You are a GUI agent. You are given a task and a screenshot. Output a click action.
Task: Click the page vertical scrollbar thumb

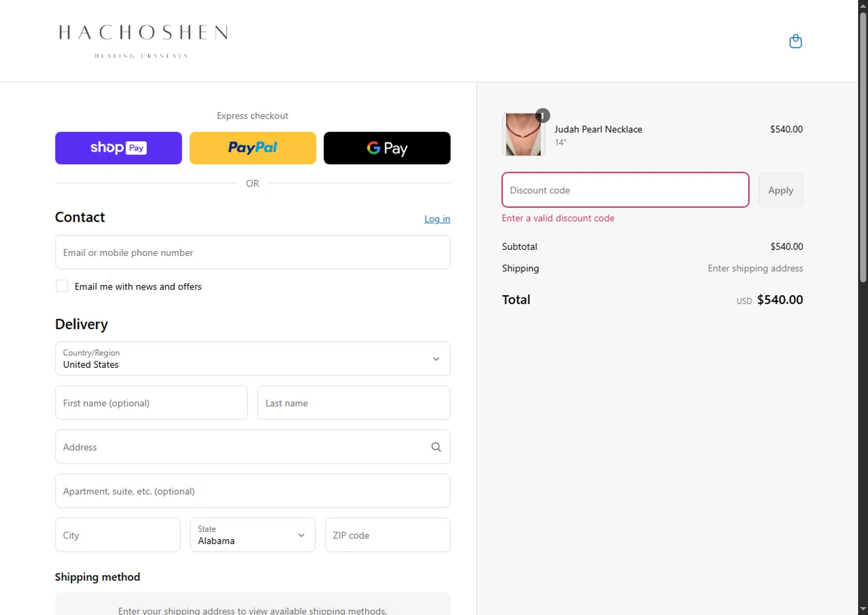point(863,148)
